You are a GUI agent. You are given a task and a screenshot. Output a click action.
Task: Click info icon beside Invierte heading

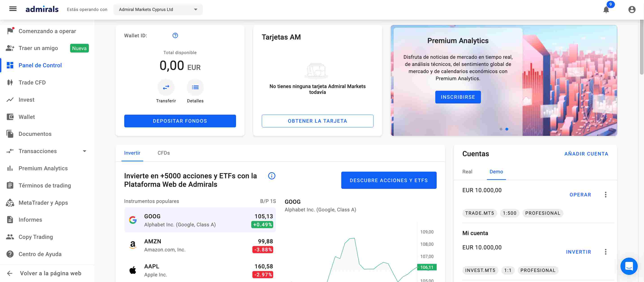coord(271,176)
